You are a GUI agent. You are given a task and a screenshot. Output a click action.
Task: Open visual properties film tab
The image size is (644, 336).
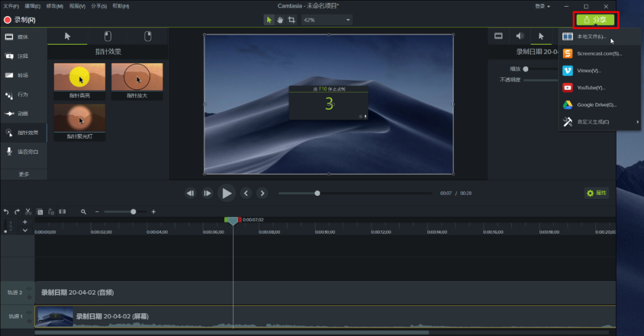498,36
